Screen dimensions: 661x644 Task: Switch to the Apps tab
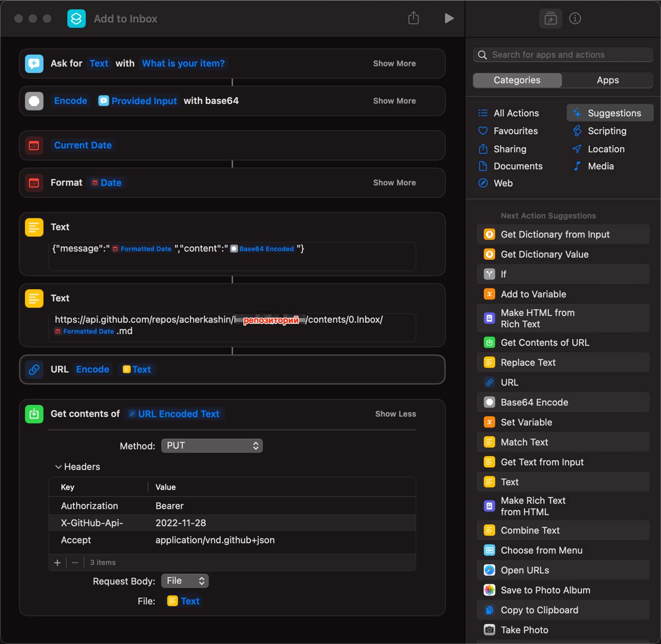tap(607, 80)
